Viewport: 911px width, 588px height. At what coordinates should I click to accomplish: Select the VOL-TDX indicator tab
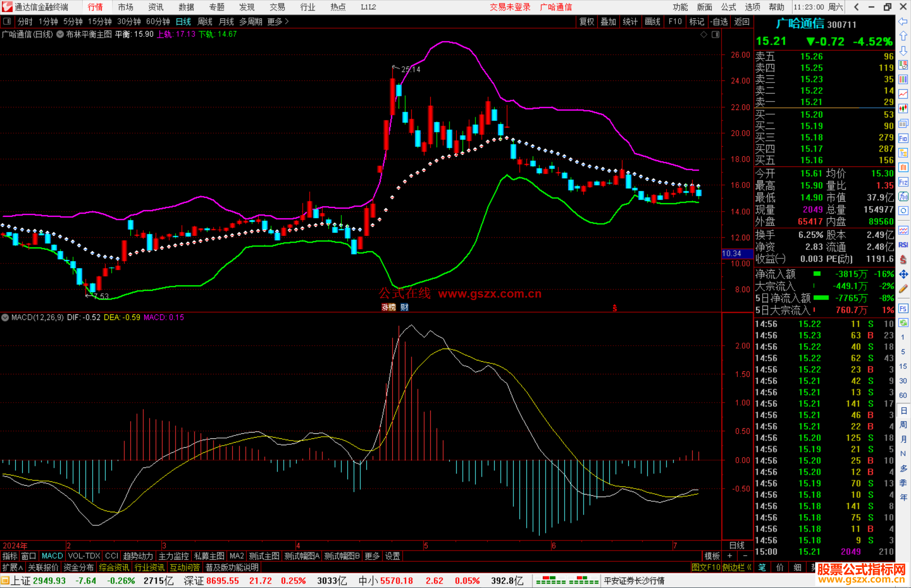pyautogui.click(x=84, y=556)
